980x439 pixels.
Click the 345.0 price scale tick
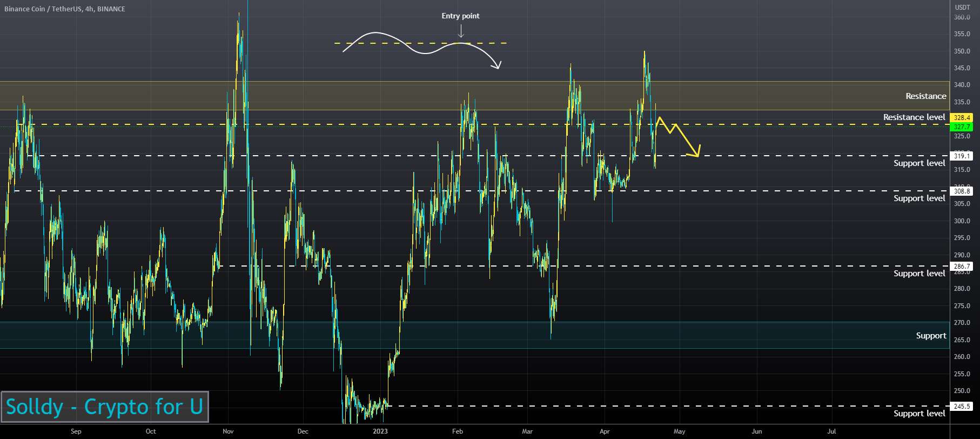pyautogui.click(x=962, y=68)
